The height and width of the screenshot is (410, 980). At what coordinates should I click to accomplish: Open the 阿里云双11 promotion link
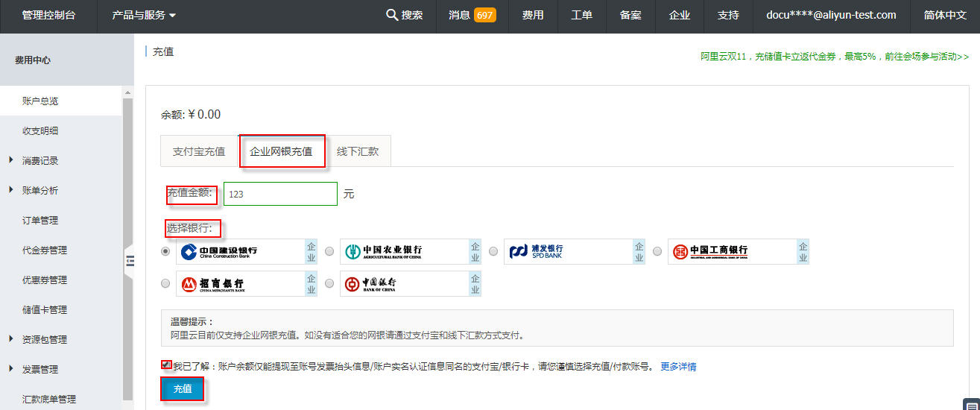pyautogui.click(x=835, y=56)
